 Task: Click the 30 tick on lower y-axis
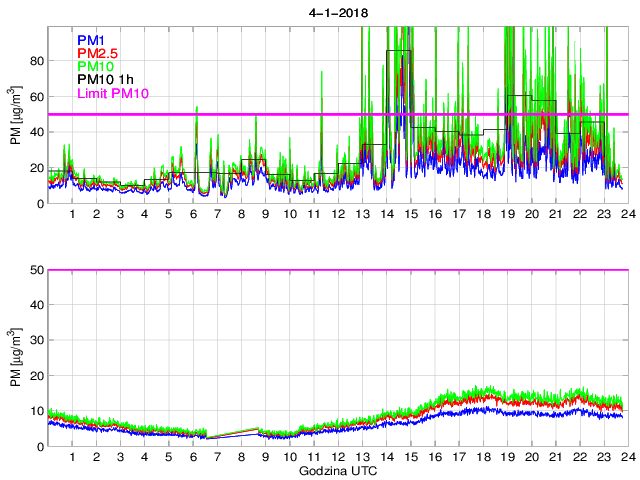click(x=34, y=341)
